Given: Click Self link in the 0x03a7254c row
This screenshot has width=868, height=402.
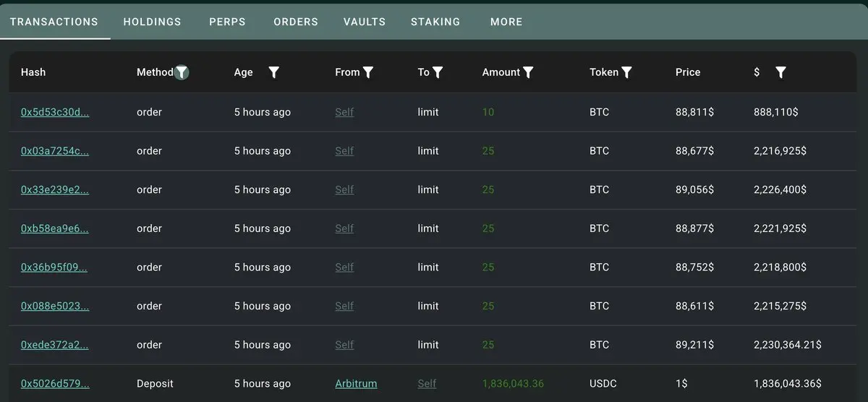Looking at the screenshot, I should tap(344, 151).
